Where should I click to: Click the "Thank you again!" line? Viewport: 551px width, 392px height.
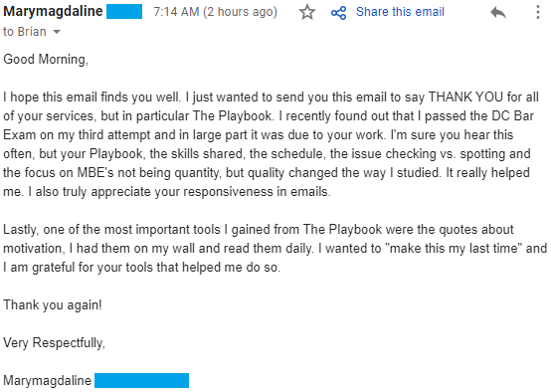click(53, 304)
